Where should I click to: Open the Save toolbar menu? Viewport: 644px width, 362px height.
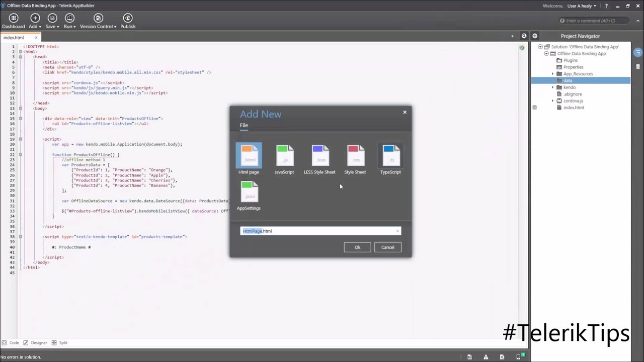(x=52, y=21)
